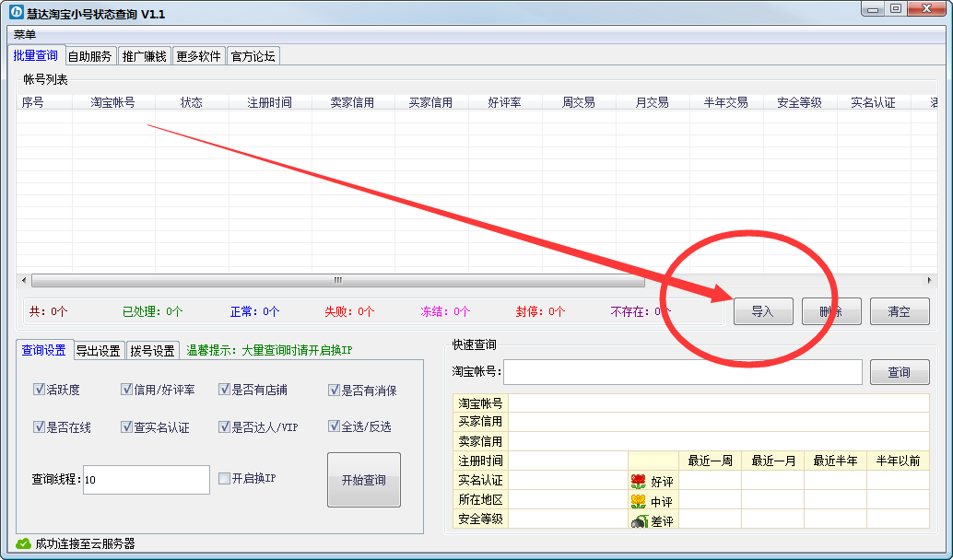The height and width of the screenshot is (560, 953).
Task: Open the 菜单 menu
Action: pyautogui.click(x=25, y=34)
